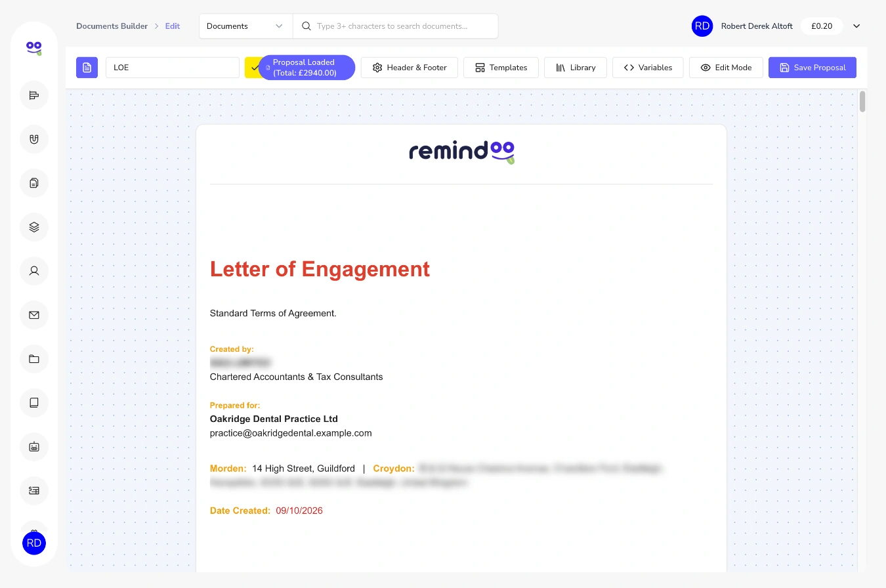Open the Variables panel
The image size is (886, 588).
point(648,68)
